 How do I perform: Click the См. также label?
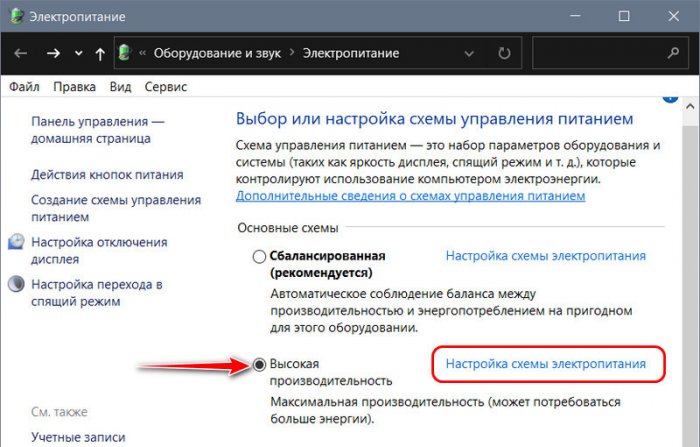tap(59, 412)
